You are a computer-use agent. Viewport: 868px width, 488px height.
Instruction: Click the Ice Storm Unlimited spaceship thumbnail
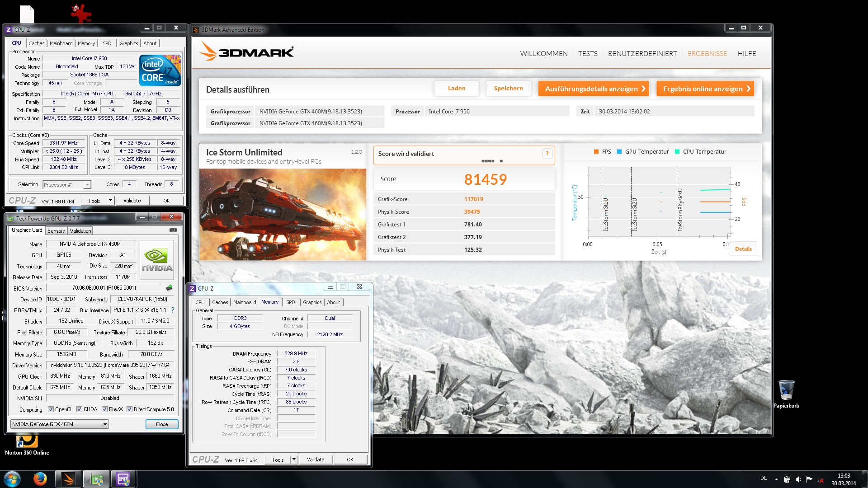[x=283, y=214]
